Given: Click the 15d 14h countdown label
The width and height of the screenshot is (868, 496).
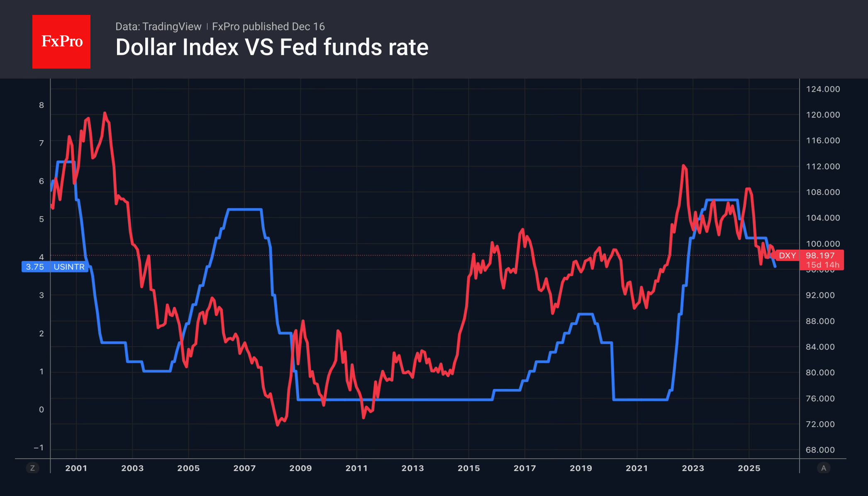Looking at the screenshot, I should click(822, 265).
